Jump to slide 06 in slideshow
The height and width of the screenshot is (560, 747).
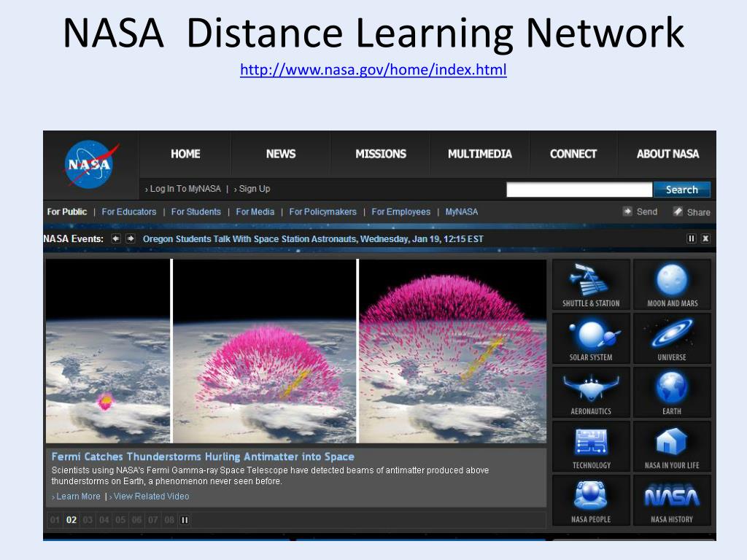136,520
